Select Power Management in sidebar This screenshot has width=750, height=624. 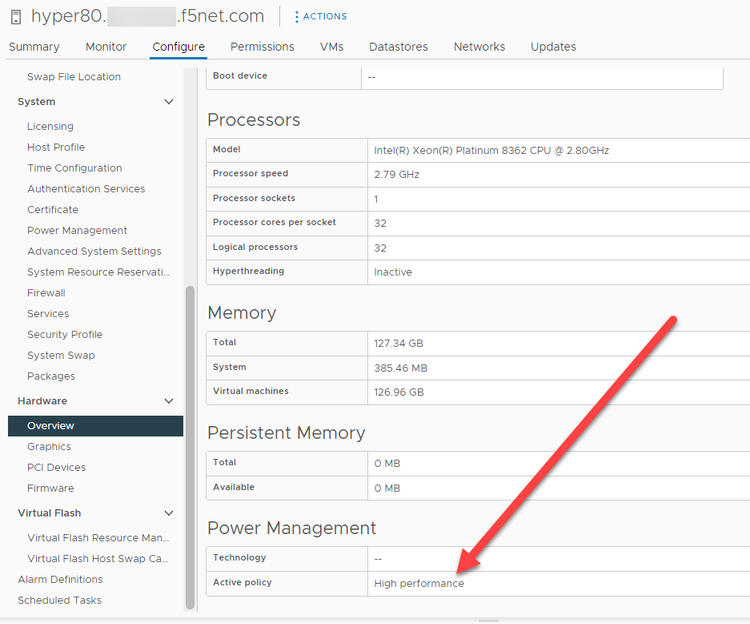click(77, 231)
